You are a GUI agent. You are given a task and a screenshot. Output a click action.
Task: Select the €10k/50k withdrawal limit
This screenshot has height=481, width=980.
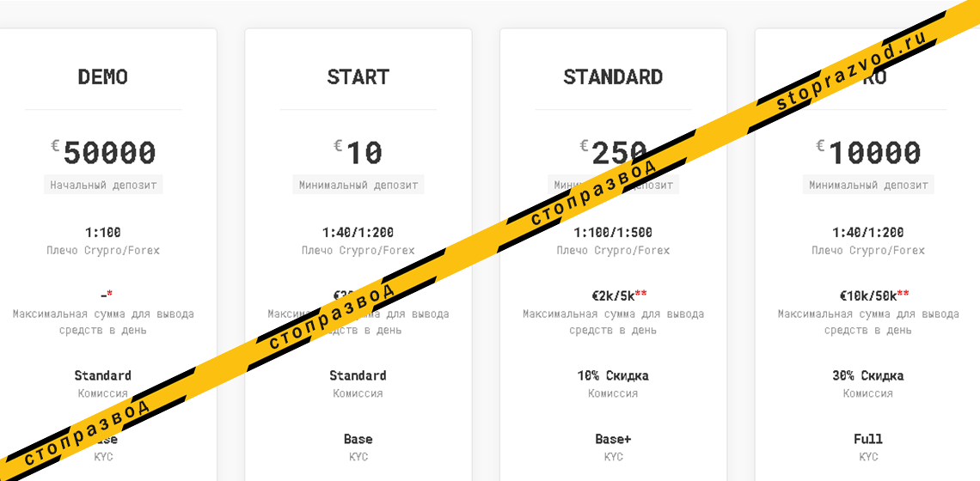868,295
